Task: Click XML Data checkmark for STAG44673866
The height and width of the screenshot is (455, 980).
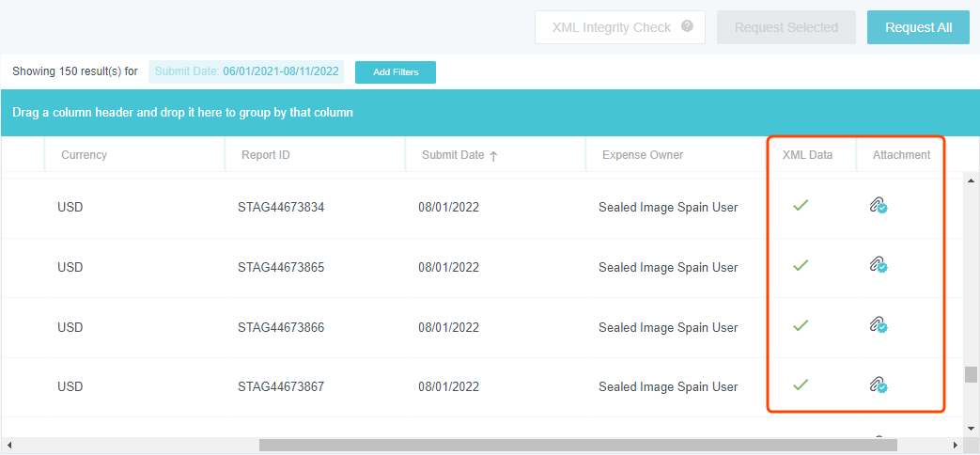Action: 801,325
